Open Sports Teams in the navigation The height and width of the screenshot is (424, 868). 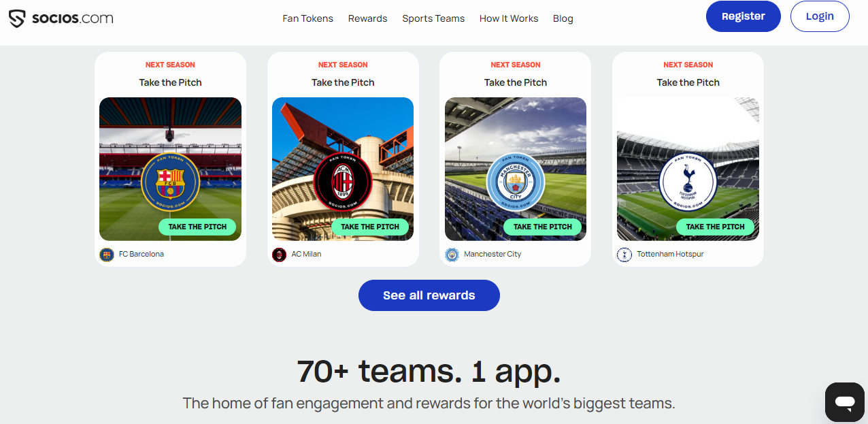pyautogui.click(x=433, y=18)
